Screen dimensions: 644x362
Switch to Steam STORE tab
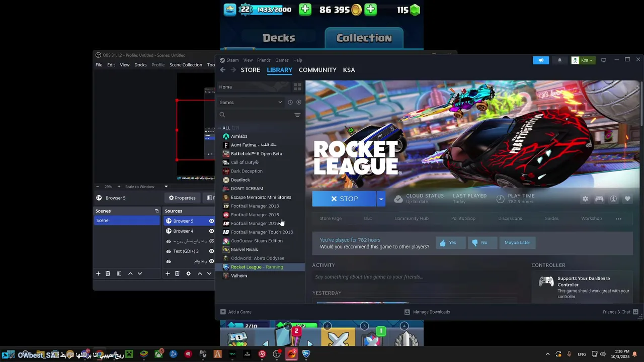click(250, 70)
